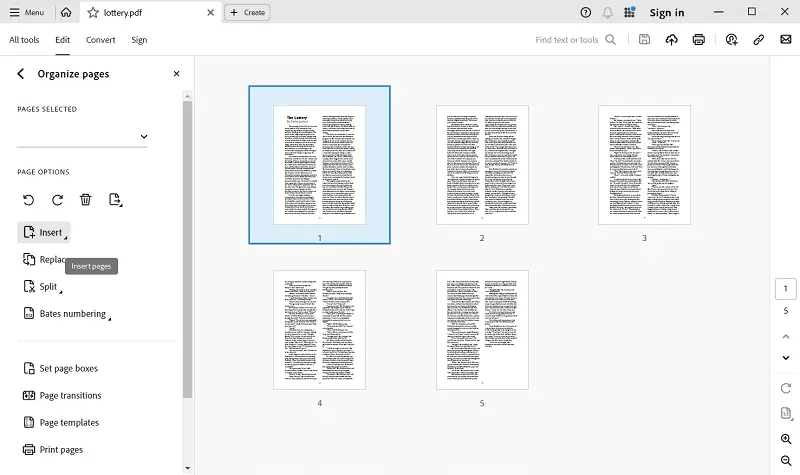Open the Help question mark icon
The height and width of the screenshot is (475, 800).
click(586, 12)
